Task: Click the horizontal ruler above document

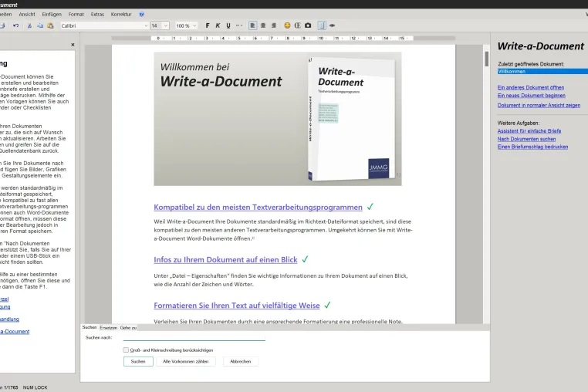Action: pyautogui.click(x=283, y=39)
